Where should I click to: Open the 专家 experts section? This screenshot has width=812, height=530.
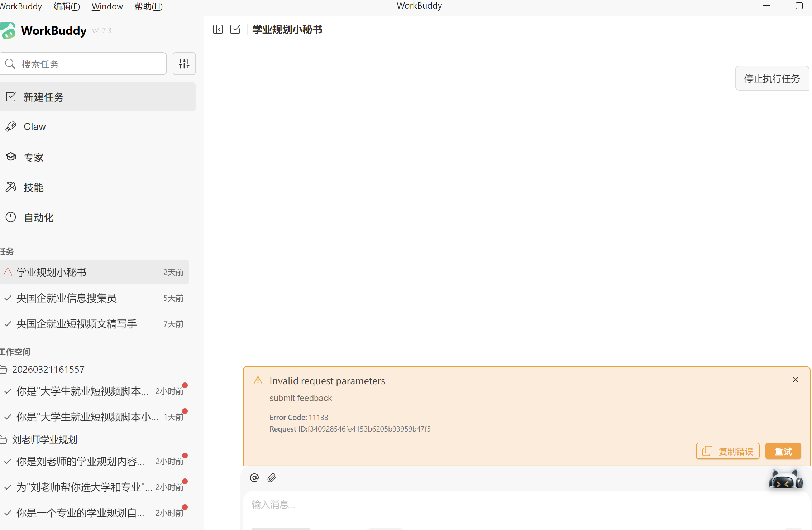(33, 157)
